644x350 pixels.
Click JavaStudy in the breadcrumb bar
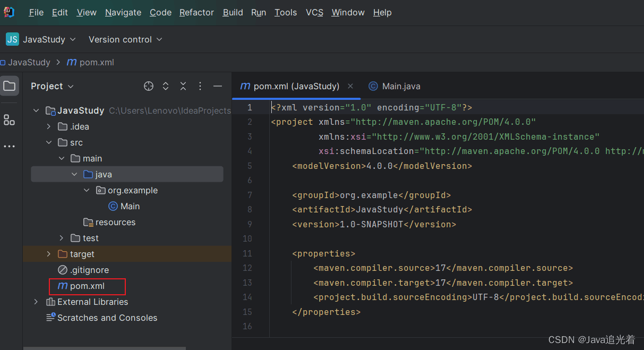click(x=29, y=62)
